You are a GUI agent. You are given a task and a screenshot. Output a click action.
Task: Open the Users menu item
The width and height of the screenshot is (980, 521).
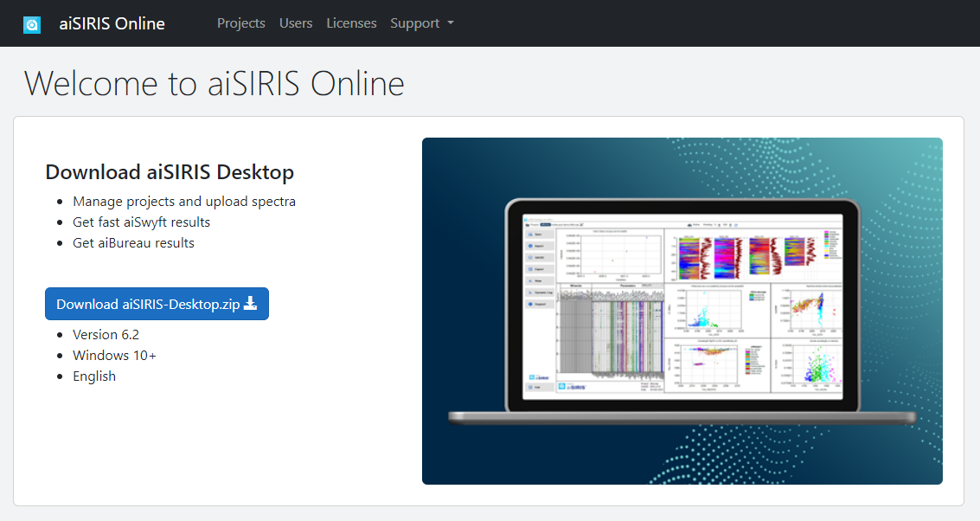click(296, 23)
